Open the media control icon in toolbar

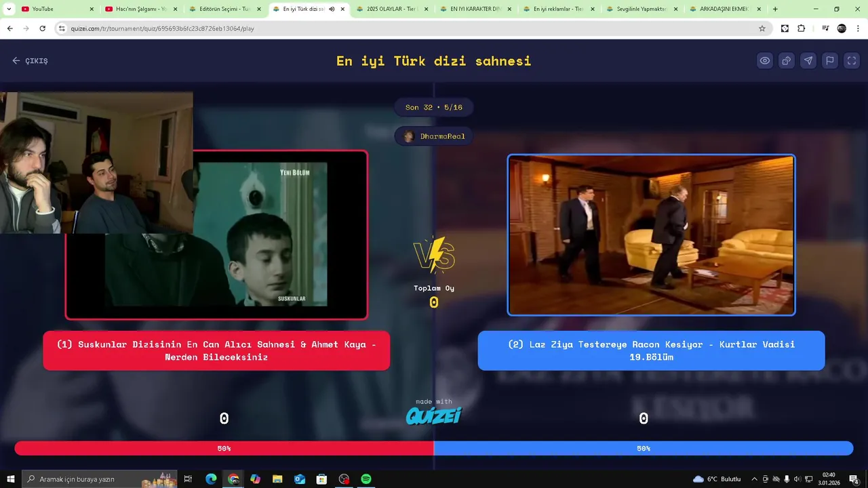[825, 28]
